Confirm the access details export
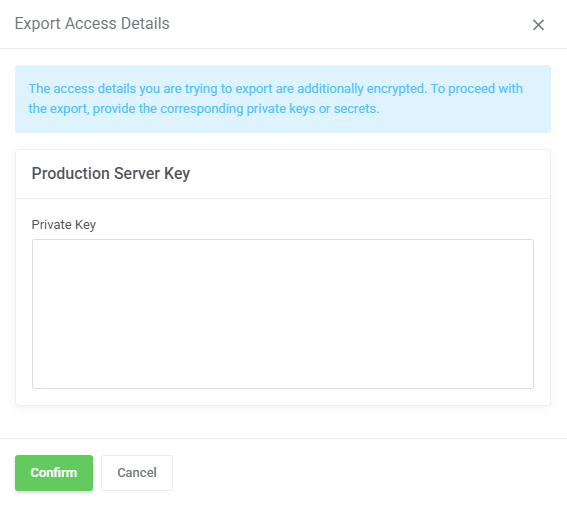Screen dimensions: 567x506 tap(54, 473)
